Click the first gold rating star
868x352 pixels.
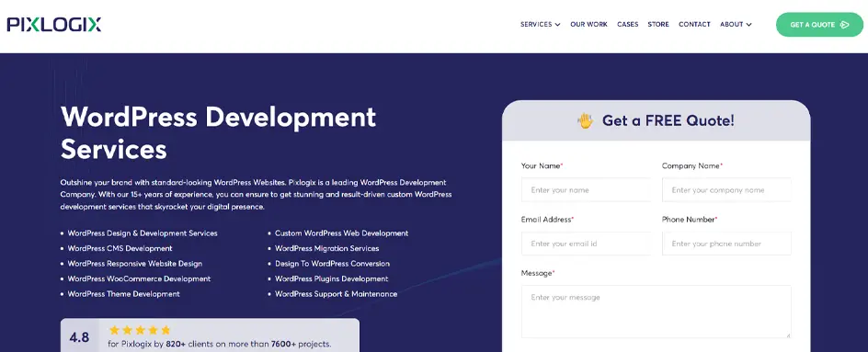click(x=115, y=331)
